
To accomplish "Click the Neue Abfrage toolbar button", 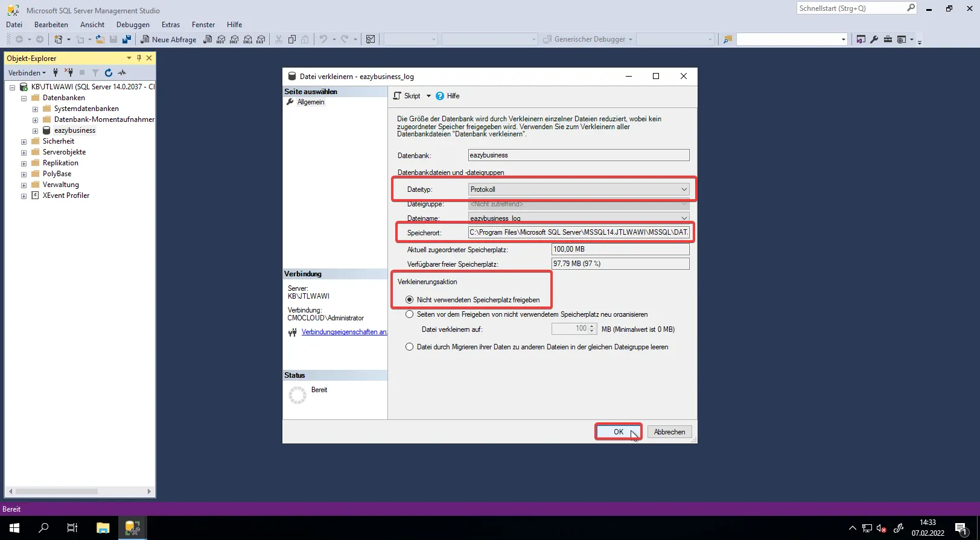I will 168,39.
